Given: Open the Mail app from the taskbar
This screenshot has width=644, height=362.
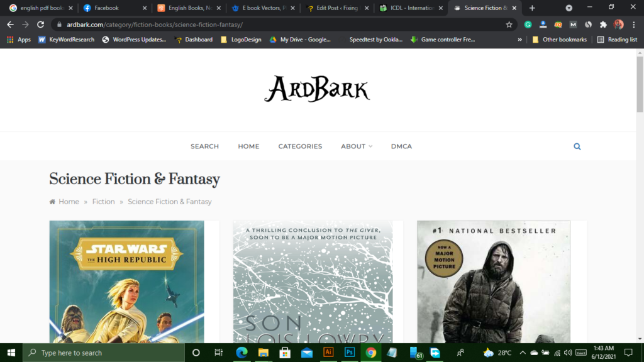Looking at the screenshot, I should [306, 353].
